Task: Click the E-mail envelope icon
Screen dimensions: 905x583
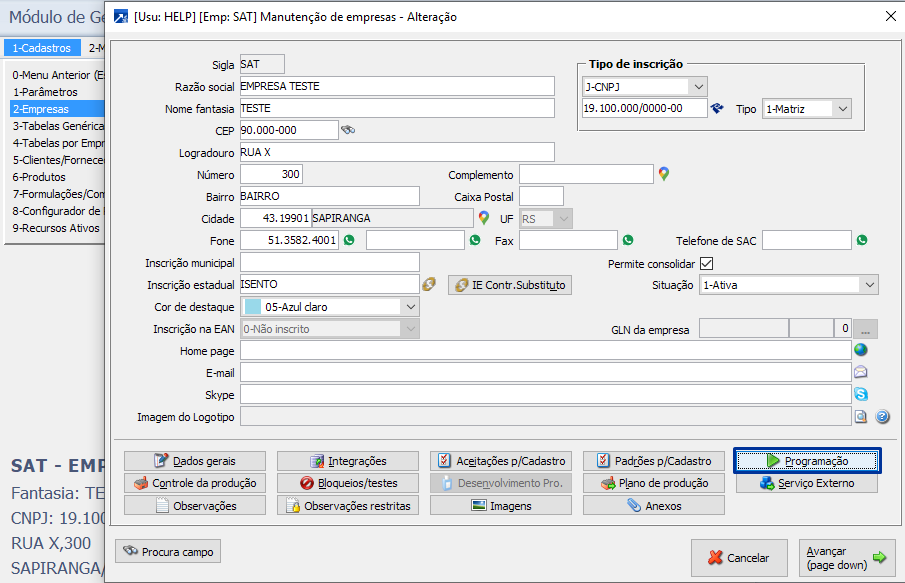Action: pyautogui.click(x=860, y=372)
